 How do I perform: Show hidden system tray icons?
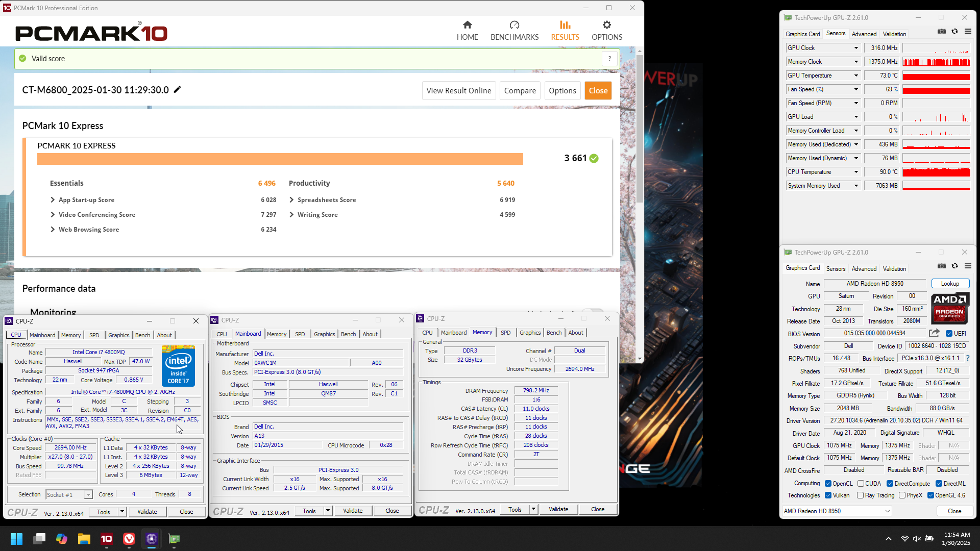[889, 539]
